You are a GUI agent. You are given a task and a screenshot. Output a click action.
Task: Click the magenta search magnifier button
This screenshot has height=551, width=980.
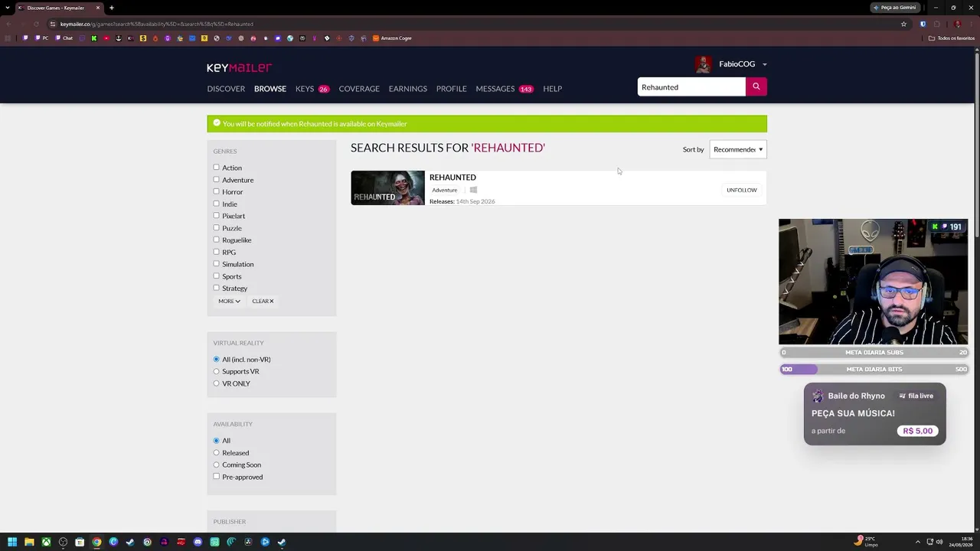(756, 86)
